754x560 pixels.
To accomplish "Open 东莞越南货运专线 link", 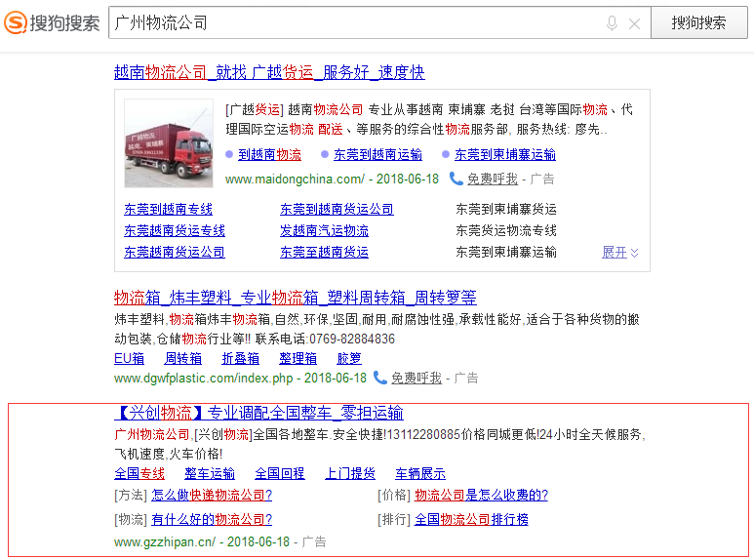I will pos(175,231).
